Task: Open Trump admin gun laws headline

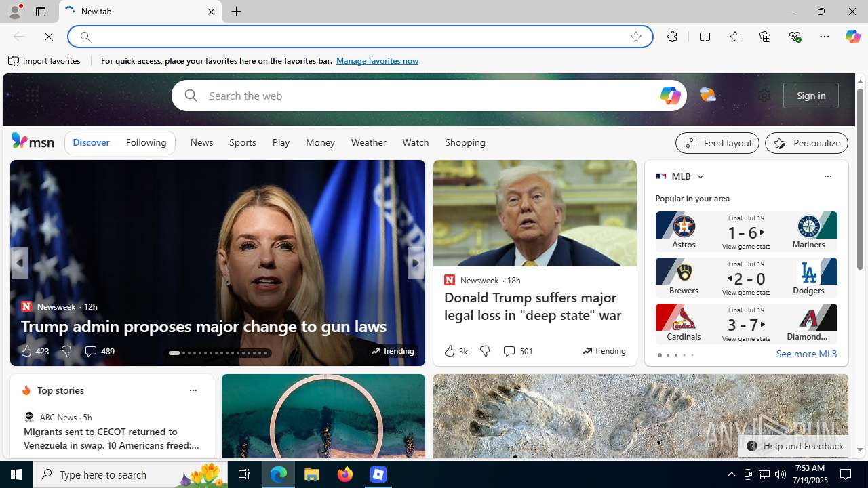Action: (x=203, y=326)
